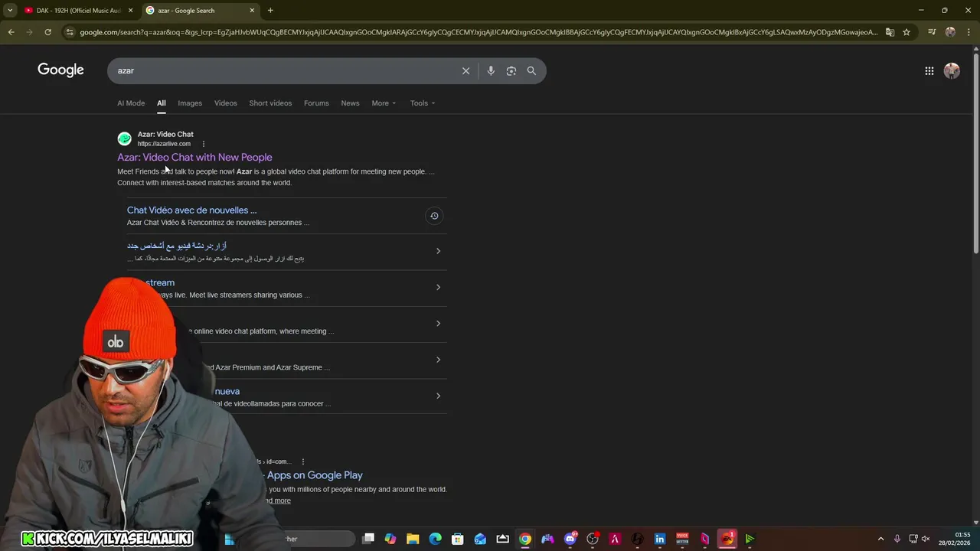Expand the Arabic sitelink chevron

coord(438,251)
